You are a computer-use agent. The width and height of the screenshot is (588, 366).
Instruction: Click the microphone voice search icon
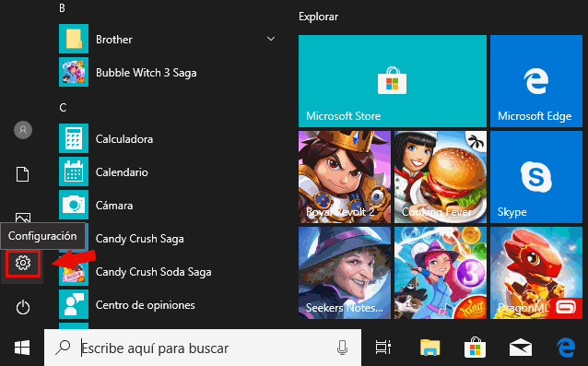click(342, 348)
